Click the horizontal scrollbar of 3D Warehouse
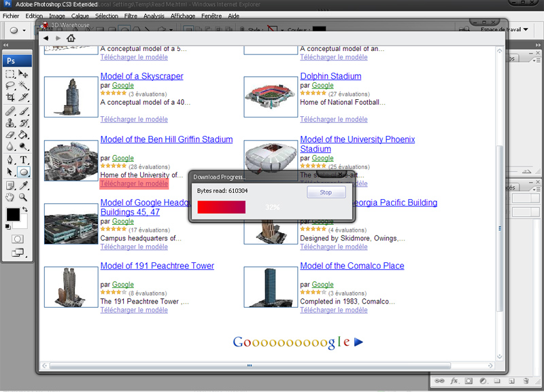Screen dimensions: 544x392 tap(250, 366)
